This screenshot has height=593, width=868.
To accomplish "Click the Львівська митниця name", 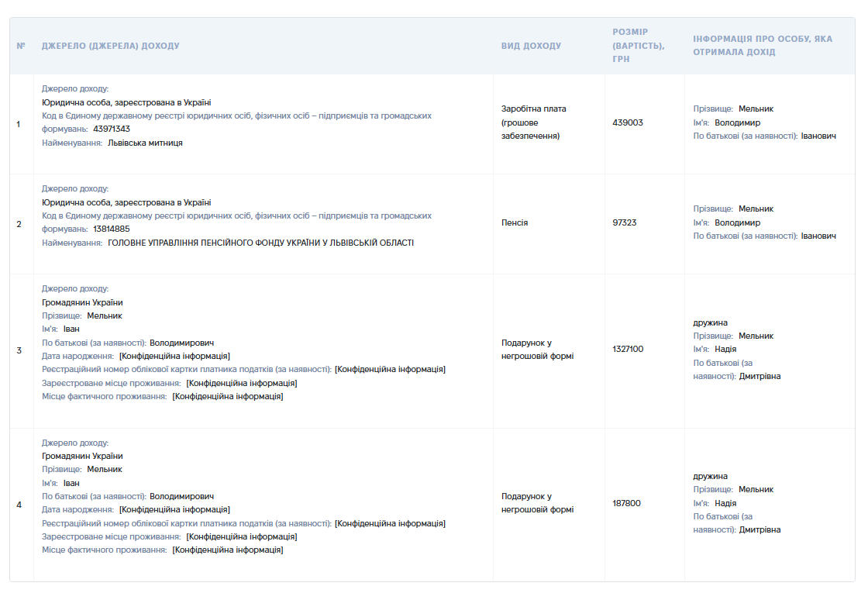I will (145, 143).
